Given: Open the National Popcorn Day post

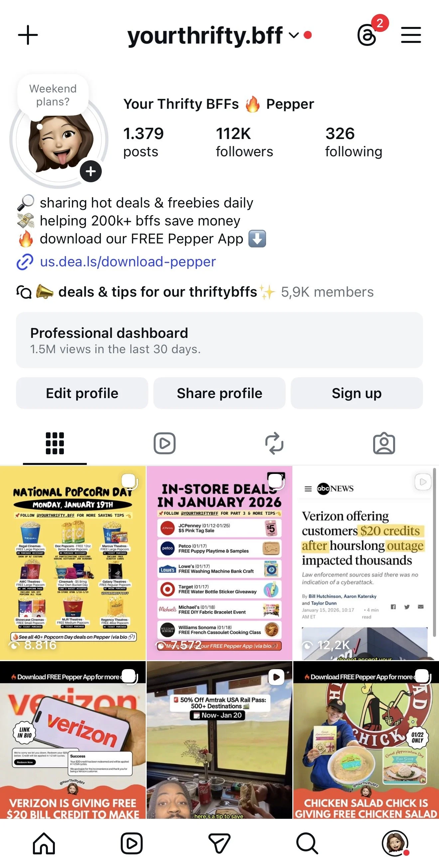Looking at the screenshot, I should click(73, 563).
